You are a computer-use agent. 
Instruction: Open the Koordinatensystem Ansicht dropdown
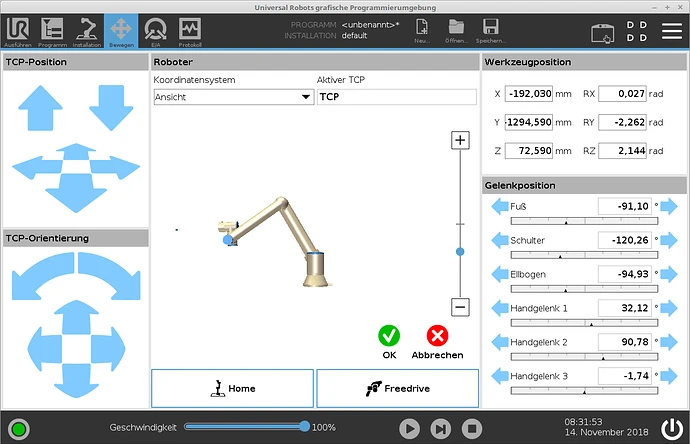point(234,97)
